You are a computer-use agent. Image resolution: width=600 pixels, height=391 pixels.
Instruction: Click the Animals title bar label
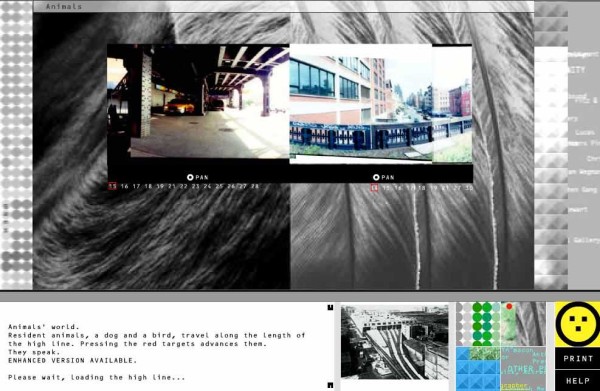64,7
